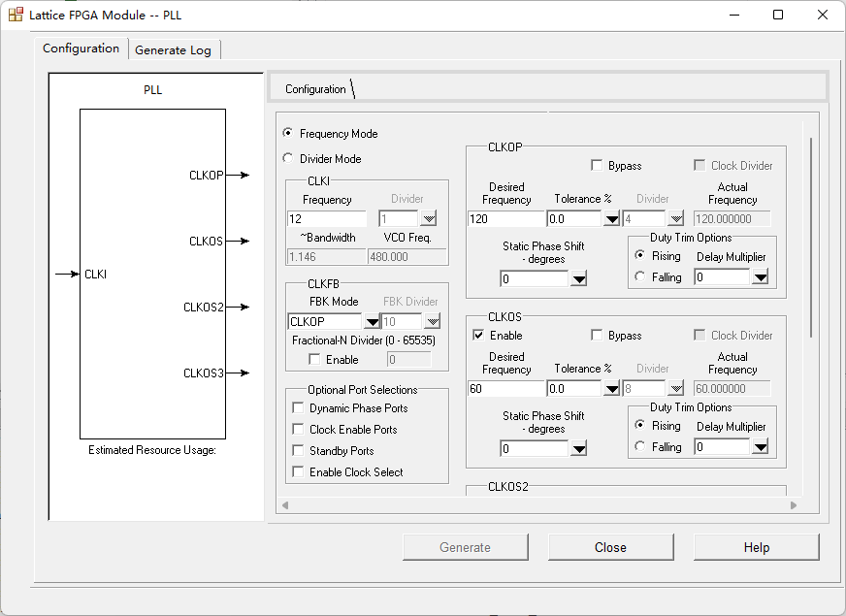Select Rising in CLKOS Duty Trim Options
This screenshot has height=616, width=846.
click(x=640, y=425)
